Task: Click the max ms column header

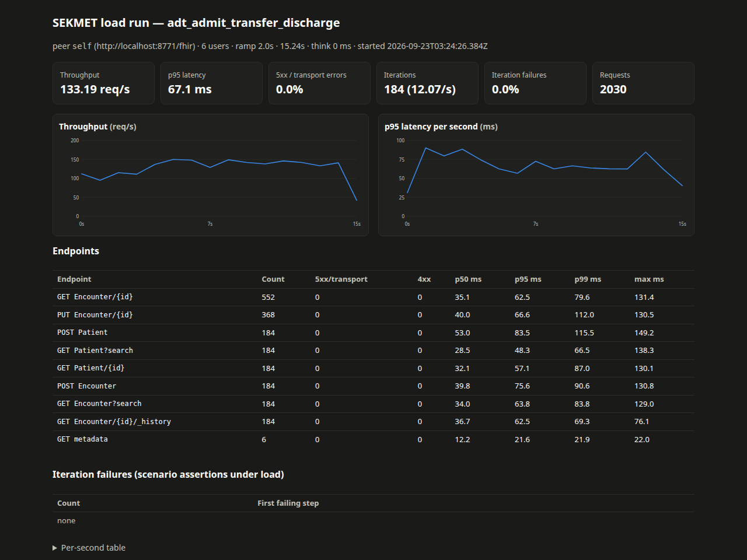Action: pos(649,279)
